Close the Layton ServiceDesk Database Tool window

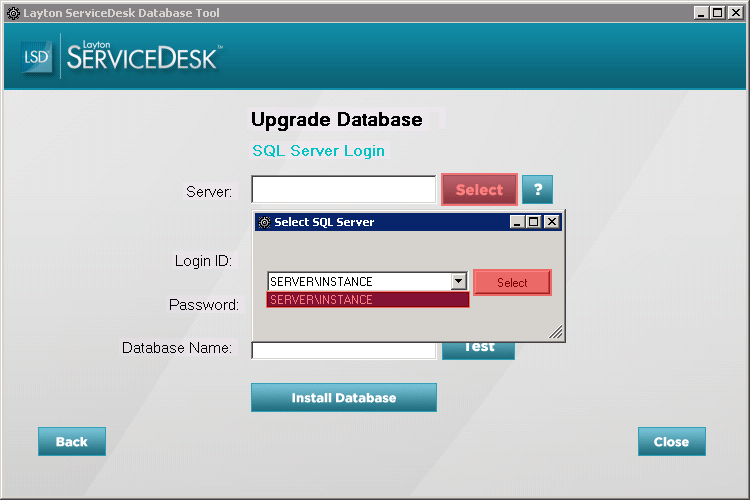tap(736, 13)
